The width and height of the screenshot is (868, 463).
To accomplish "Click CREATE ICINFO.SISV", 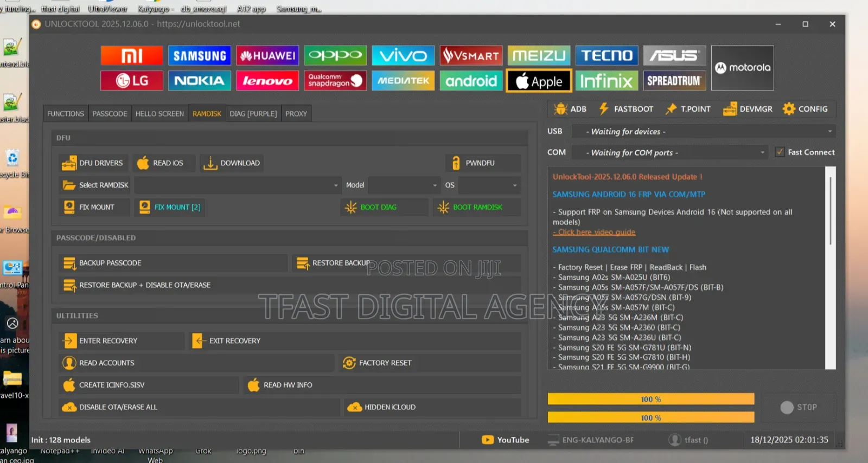I will coord(148,385).
